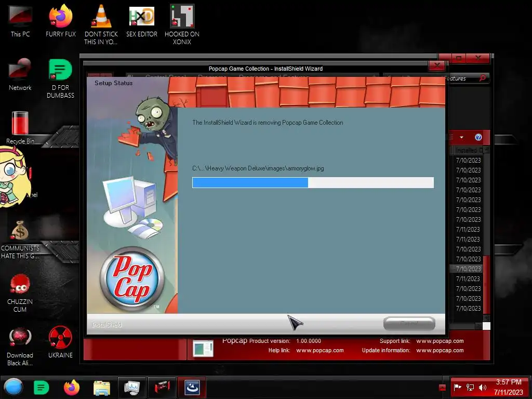
Task: Open the clock showing 3:57 PM
Action: 508,387
